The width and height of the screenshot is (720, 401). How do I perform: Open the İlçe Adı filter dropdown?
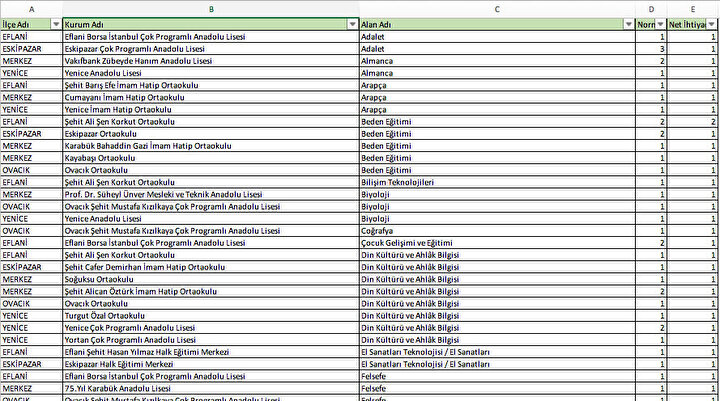coord(54,23)
